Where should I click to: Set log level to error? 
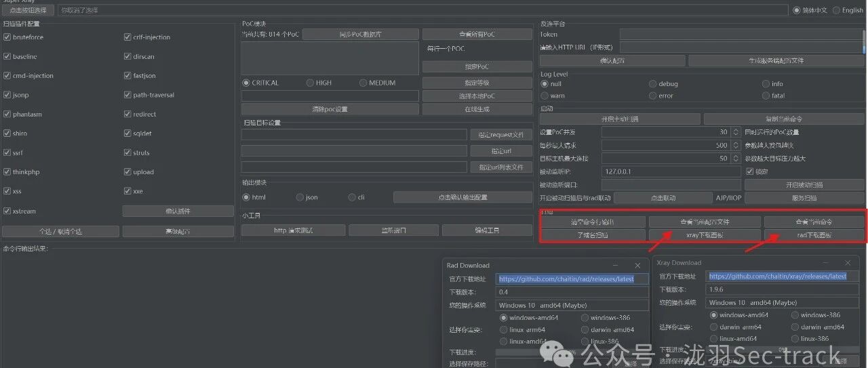652,96
